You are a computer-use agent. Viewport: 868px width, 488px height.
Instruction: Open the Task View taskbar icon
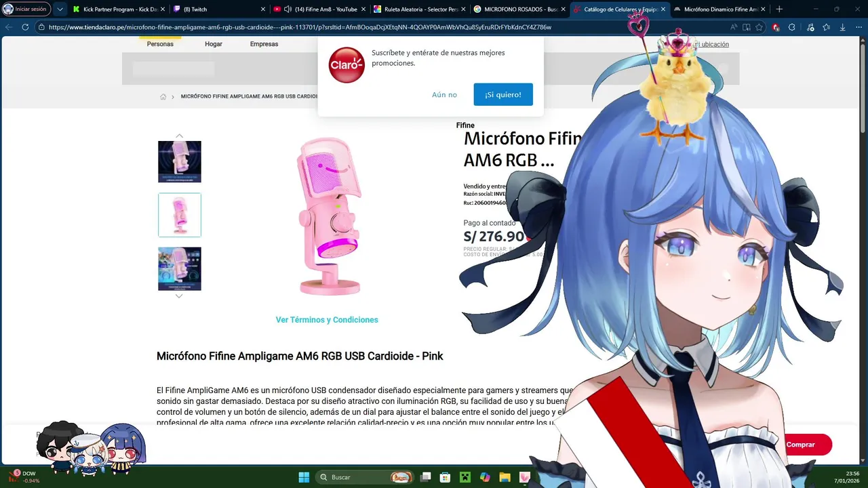(x=425, y=477)
